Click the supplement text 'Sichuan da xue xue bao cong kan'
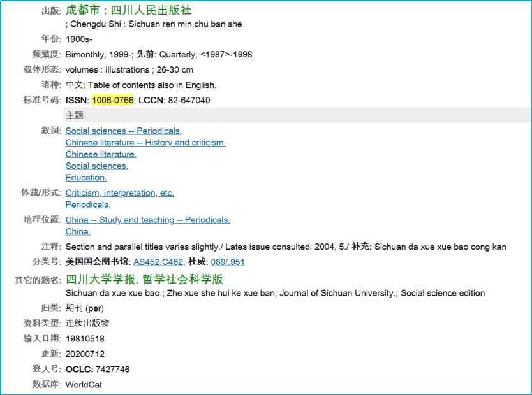 pos(440,247)
